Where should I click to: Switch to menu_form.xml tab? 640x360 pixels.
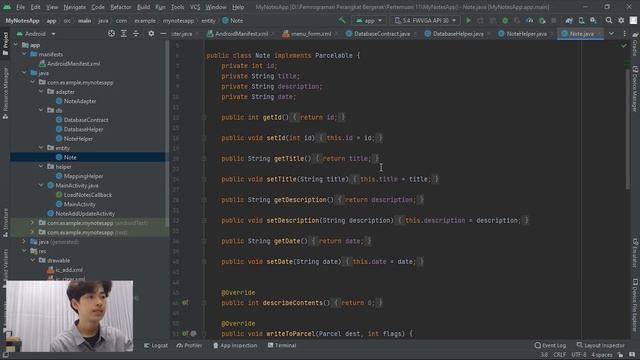click(x=307, y=33)
